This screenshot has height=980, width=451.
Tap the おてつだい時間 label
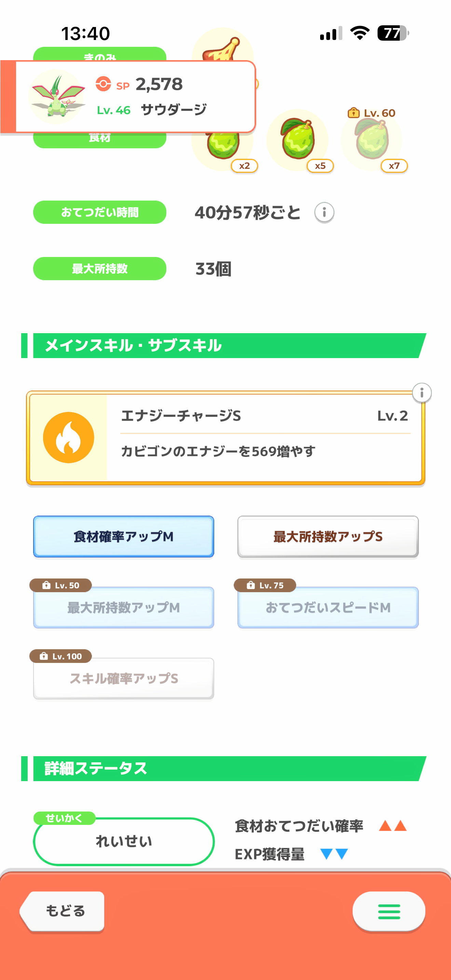pyautogui.click(x=100, y=212)
